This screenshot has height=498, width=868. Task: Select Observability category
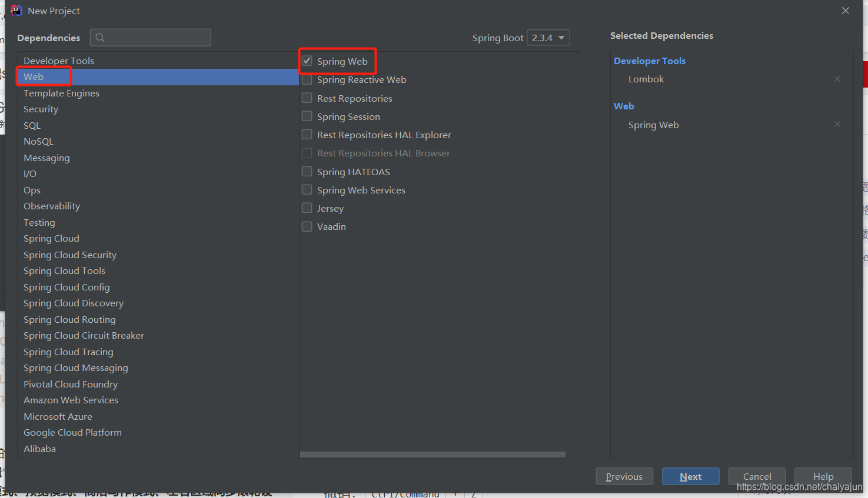(158, 206)
